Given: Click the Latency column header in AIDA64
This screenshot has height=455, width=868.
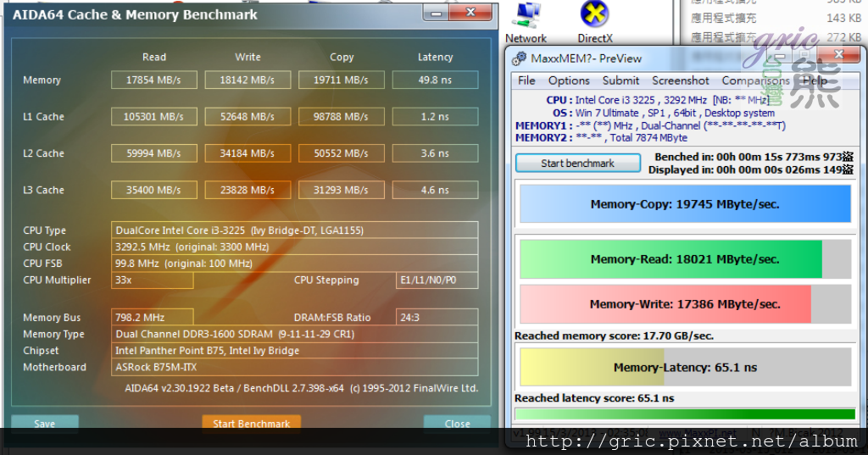Looking at the screenshot, I should (435, 57).
